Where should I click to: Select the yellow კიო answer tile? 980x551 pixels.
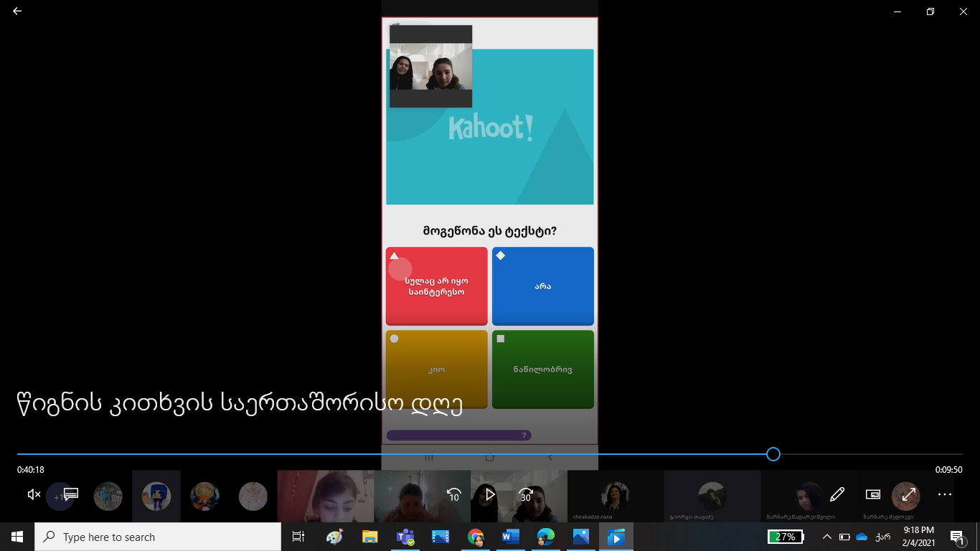(436, 369)
